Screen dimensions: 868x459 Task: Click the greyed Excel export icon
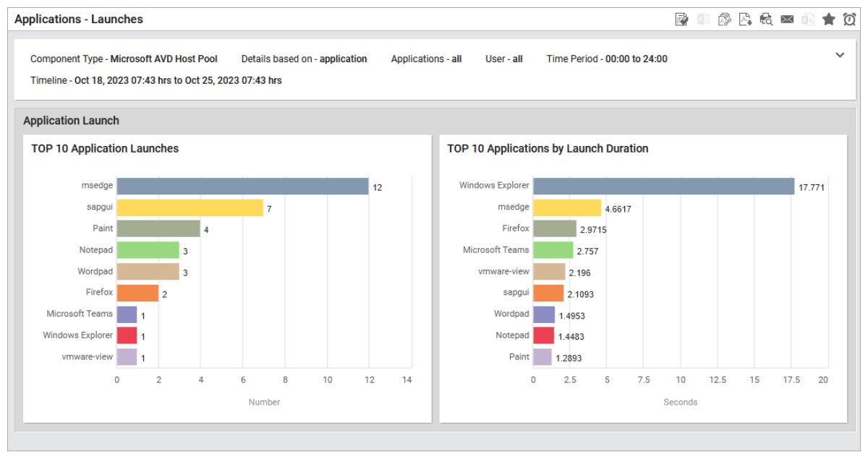[x=702, y=20]
